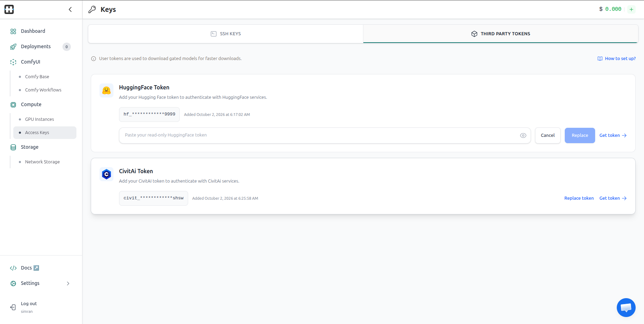The image size is (644, 324).
Task: Follow Get token link for HuggingFace
Action: (x=613, y=135)
